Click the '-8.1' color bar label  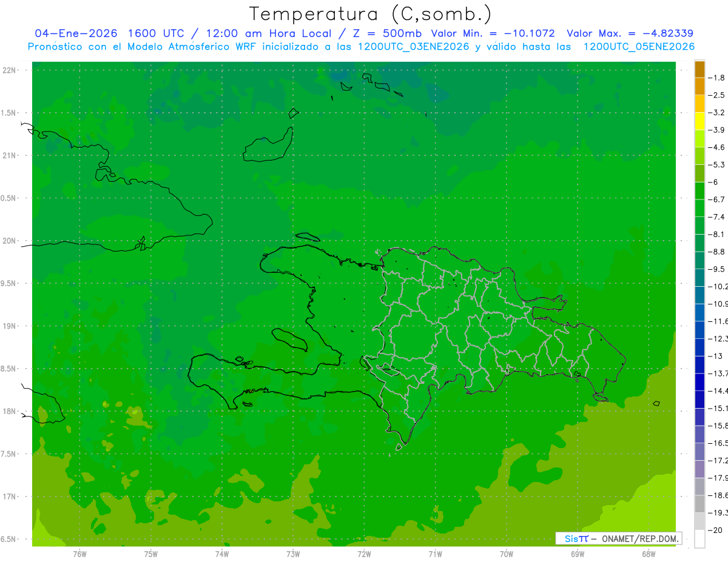pyautogui.click(x=717, y=234)
